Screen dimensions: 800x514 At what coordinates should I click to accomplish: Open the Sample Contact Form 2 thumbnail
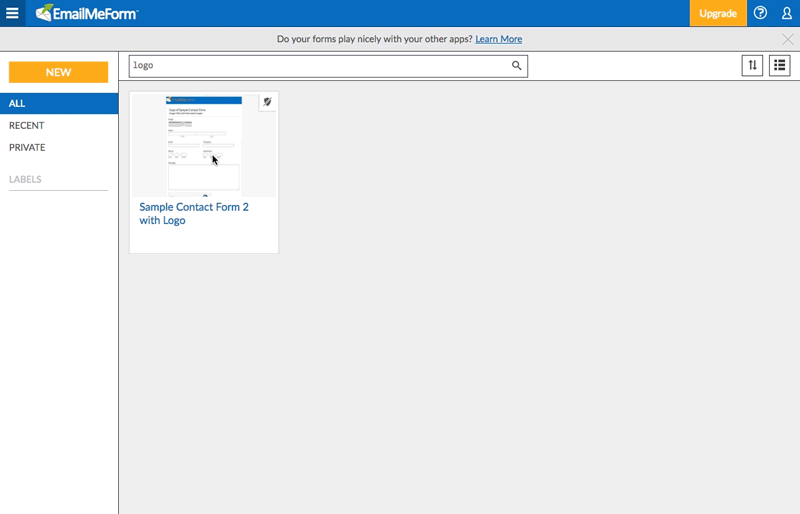point(204,144)
